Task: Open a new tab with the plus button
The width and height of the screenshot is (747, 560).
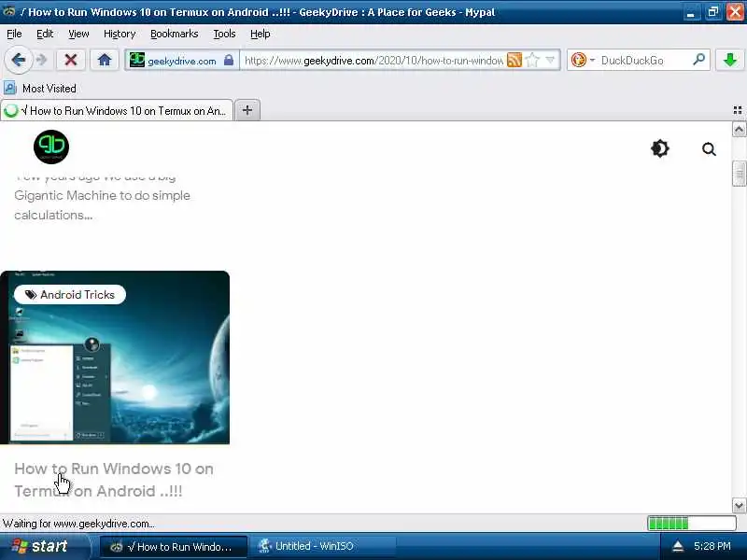Action: pyautogui.click(x=247, y=110)
